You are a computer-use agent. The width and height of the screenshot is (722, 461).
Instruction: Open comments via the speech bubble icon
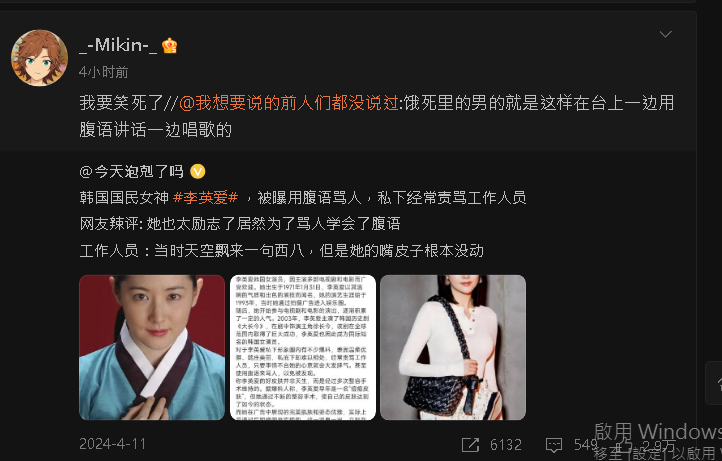[x=554, y=444]
